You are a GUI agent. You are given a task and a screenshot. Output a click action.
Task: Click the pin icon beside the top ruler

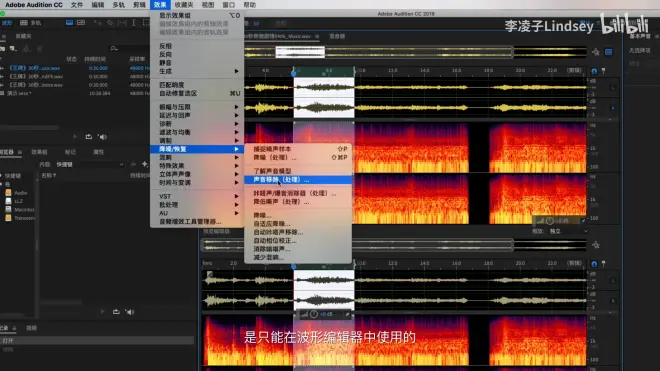[x=604, y=71]
